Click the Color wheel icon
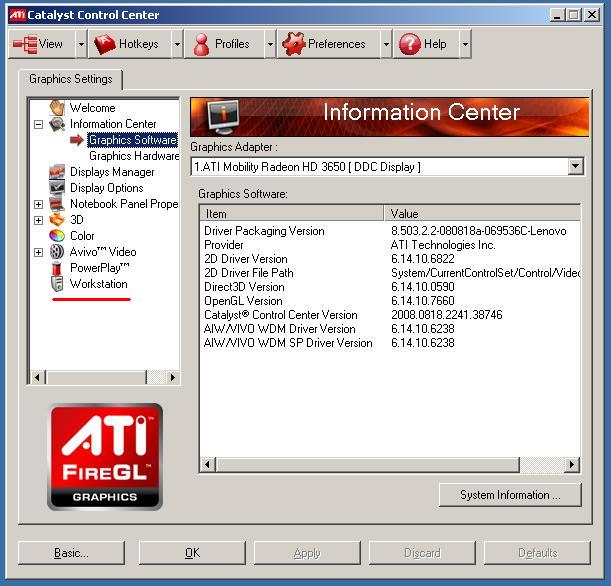The image size is (611, 586). [57, 236]
